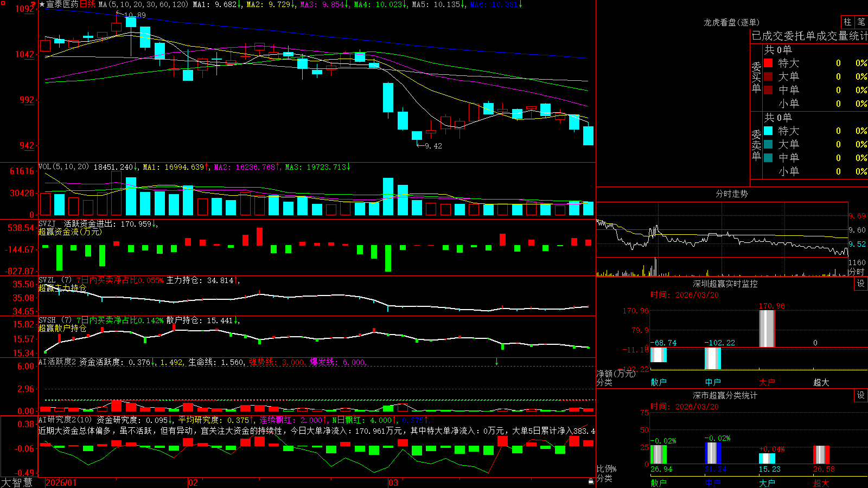
Task: Switch order view to 柱 mode
Action: pos(847,22)
